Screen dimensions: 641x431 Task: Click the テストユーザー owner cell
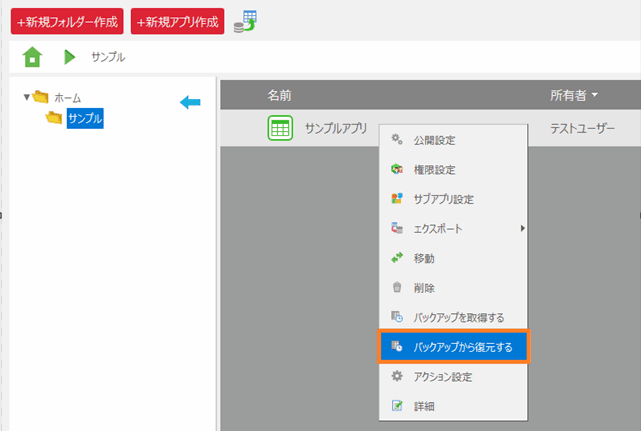coord(582,129)
